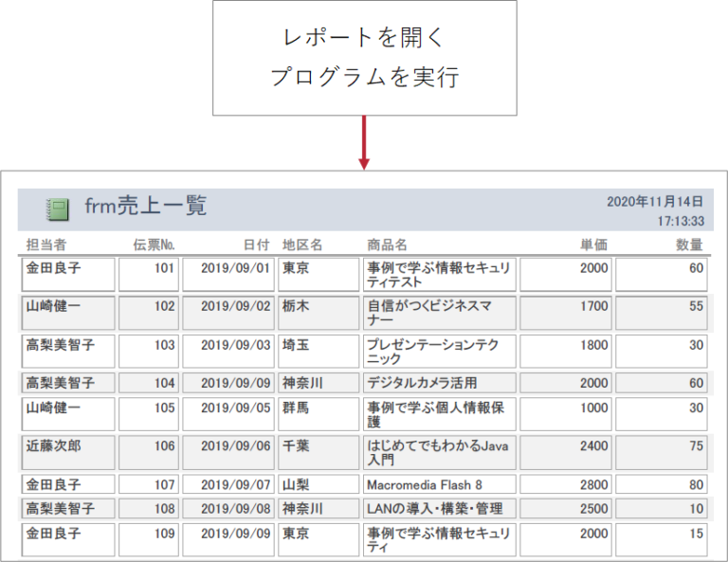Click the region cell 千葉
728x562 pixels.
click(x=318, y=452)
